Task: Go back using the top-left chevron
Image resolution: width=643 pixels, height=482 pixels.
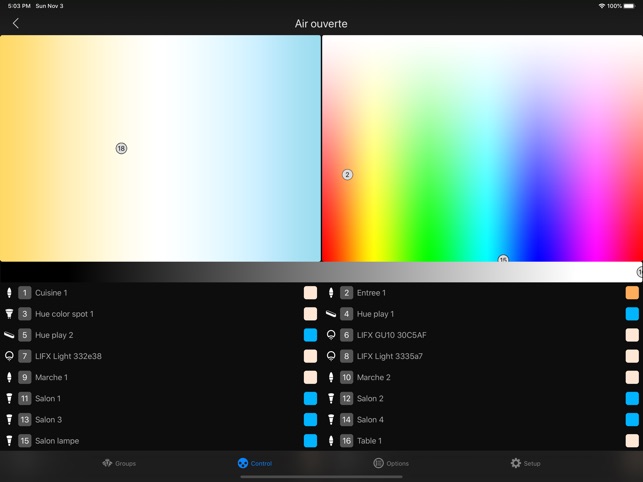Action: pyautogui.click(x=16, y=23)
